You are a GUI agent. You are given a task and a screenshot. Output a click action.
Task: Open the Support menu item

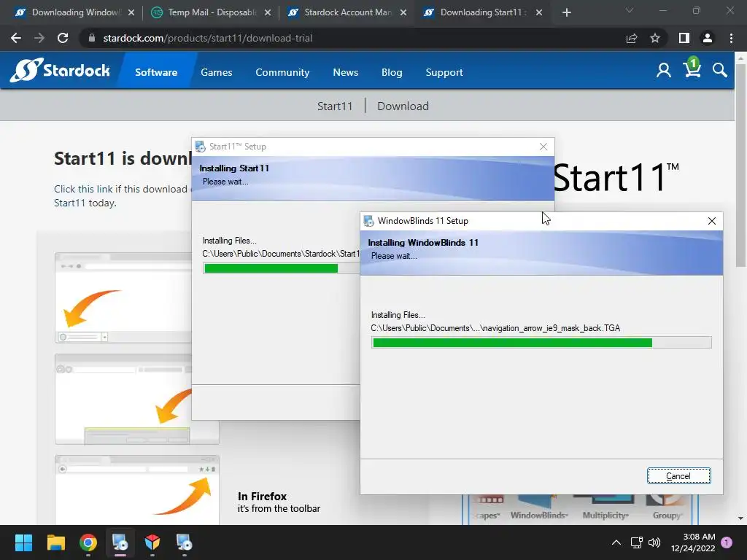click(444, 72)
